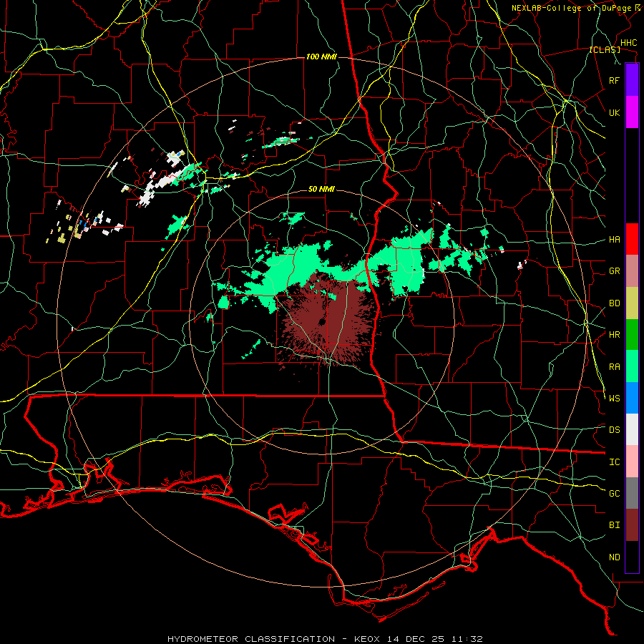
Task: Click the GR salmon legend swatch
Action: click(632, 271)
